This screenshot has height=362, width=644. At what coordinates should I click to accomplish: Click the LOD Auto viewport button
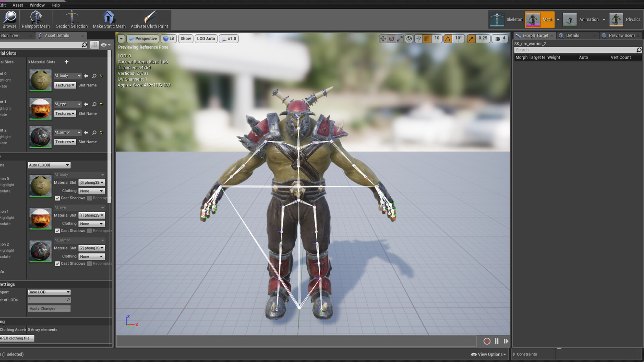click(206, 39)
